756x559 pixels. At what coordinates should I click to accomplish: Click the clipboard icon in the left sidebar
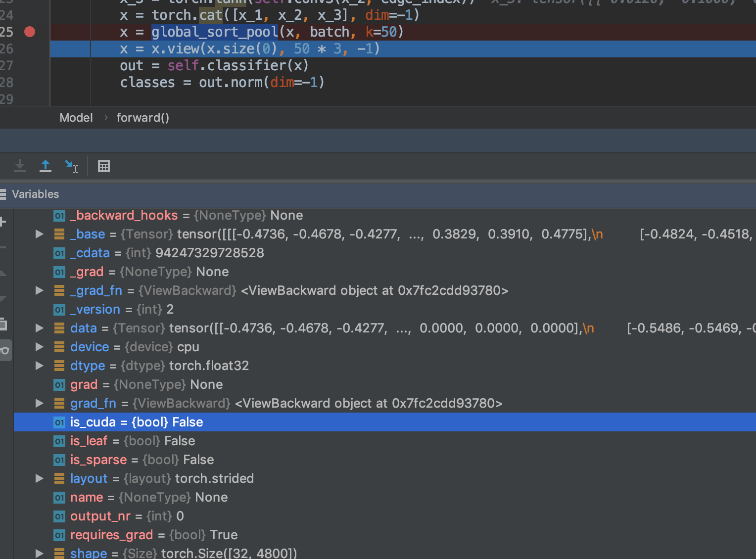tap(4, 325)
